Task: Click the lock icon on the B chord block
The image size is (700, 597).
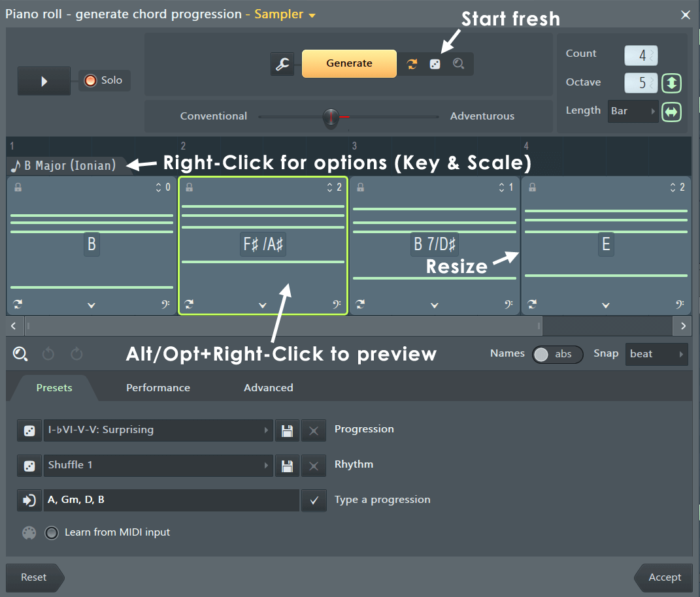Action: point(18,187)
